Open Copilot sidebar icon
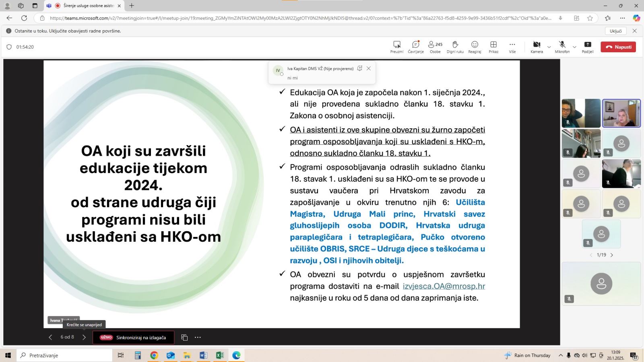The image size is (644, 362). pos(636,18)
